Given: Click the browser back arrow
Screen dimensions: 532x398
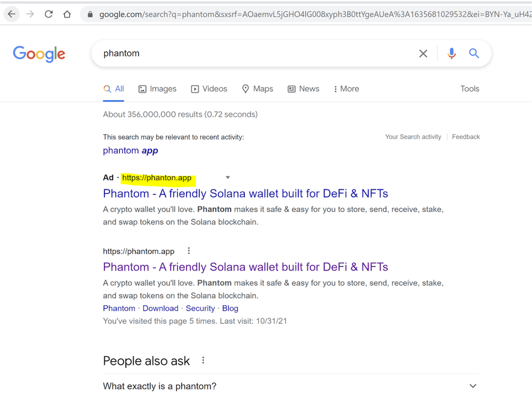Looking at the screenshot, I should coord(12,14).
